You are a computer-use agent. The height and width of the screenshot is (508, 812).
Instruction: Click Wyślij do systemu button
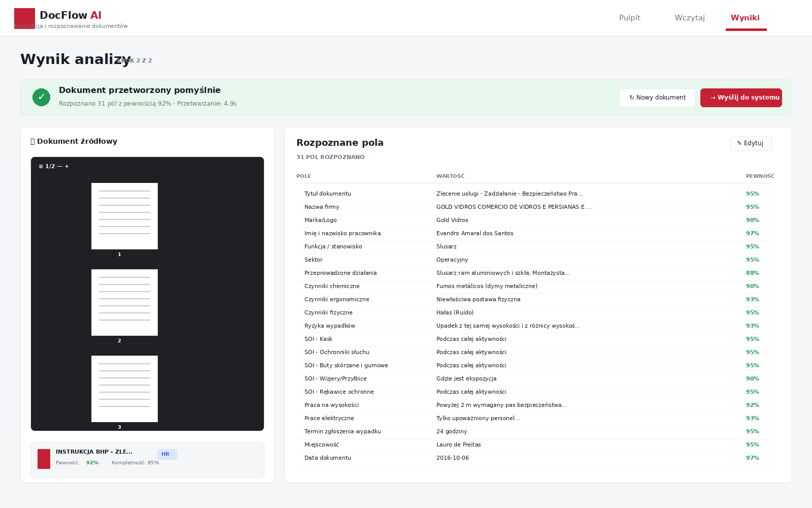coord(741,98)
